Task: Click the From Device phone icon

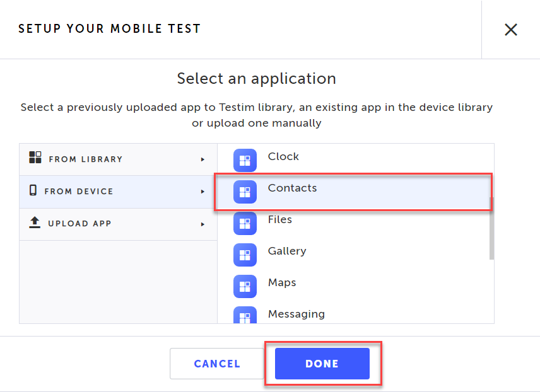Action: click(33, 190)
